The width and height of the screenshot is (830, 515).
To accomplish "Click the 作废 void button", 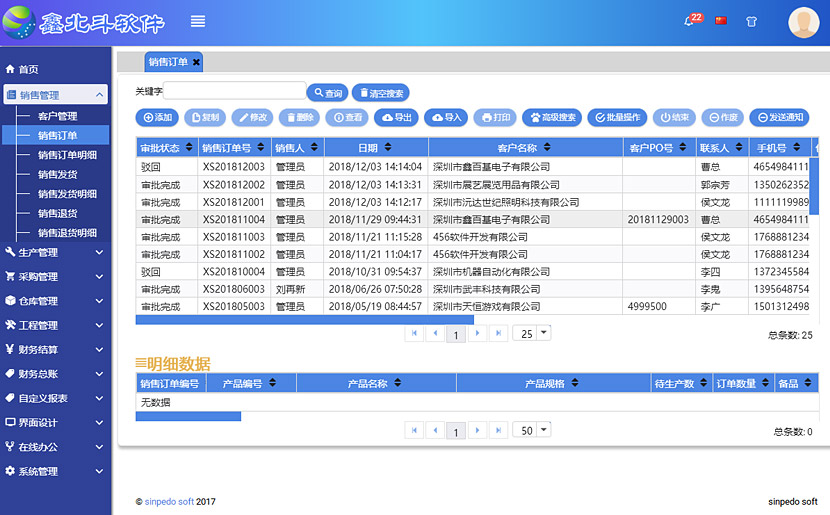I will click(x=723, y=118).
